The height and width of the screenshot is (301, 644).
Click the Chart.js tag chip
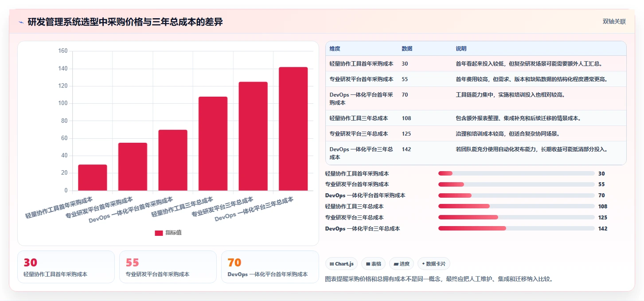tap(342, 264)
